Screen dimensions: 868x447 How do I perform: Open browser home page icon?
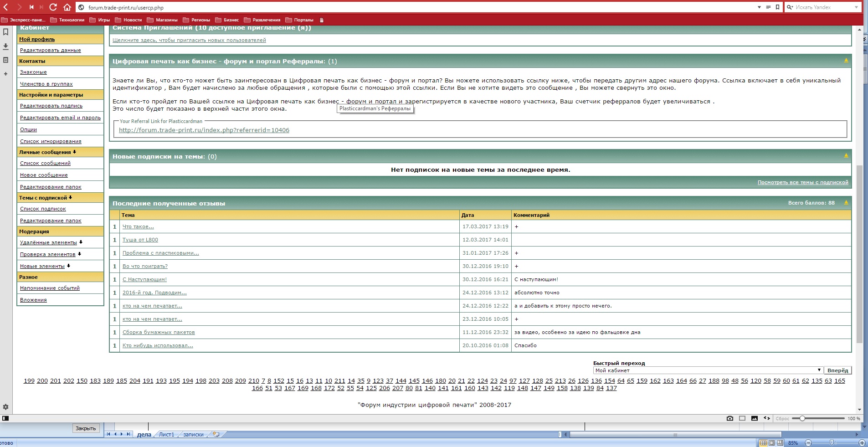click(67, 7)
